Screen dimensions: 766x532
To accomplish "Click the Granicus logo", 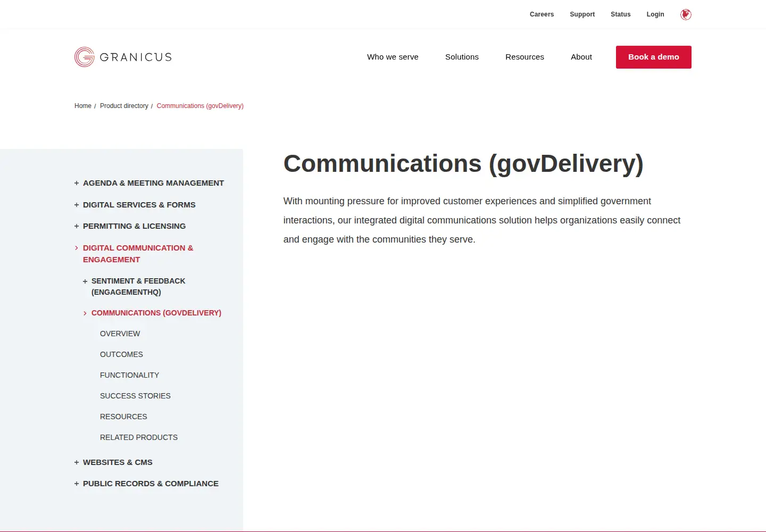I will pyautogui.click(x=123, y=57).
